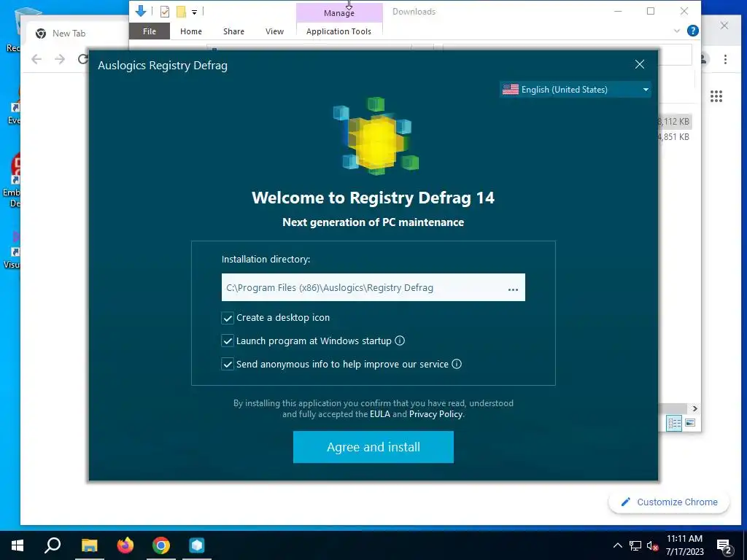Click the blue down-arrow quick access icon

pyautogui.click(x=141, y=11)
